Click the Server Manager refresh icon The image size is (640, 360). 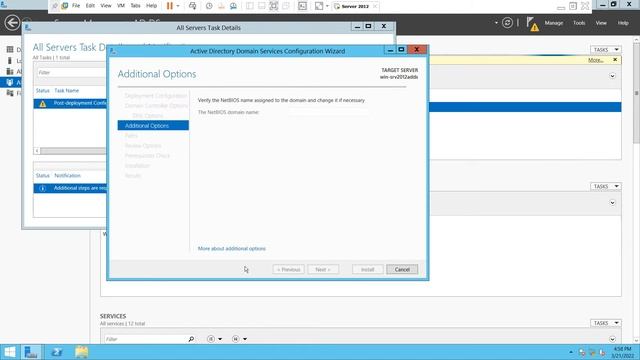[x=507, y=23]
